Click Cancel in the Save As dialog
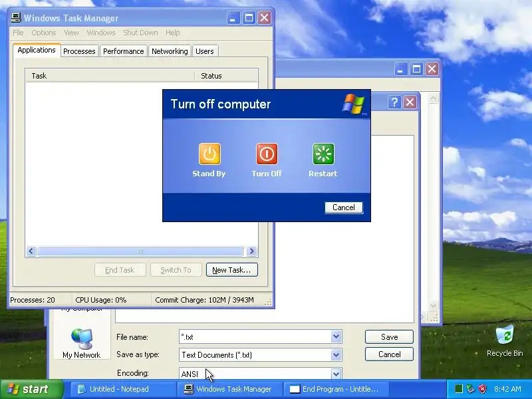 click(389, 354)
